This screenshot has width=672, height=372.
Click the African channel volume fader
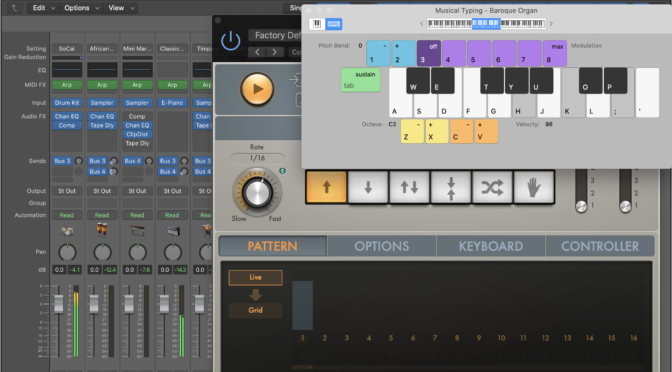tap(94, 303)
